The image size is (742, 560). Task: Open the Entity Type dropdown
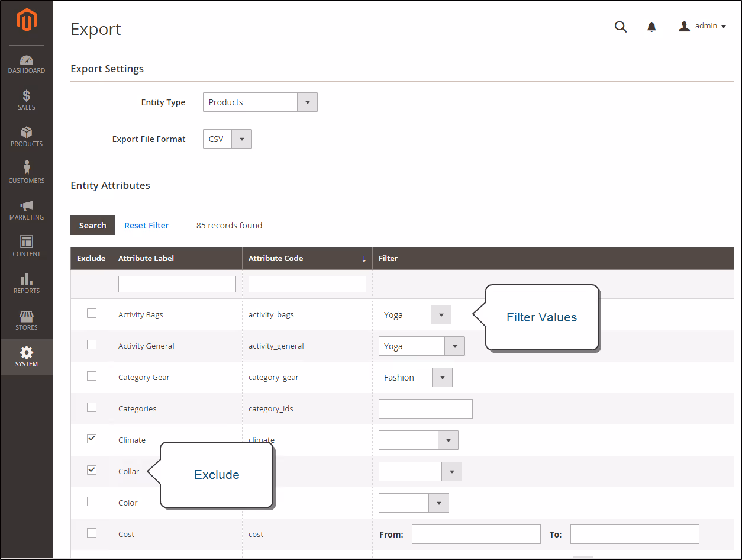[x=307, y=102]
